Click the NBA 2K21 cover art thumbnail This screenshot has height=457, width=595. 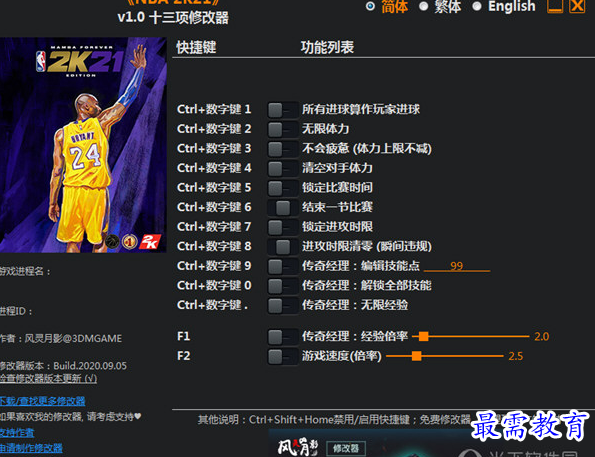83,145
